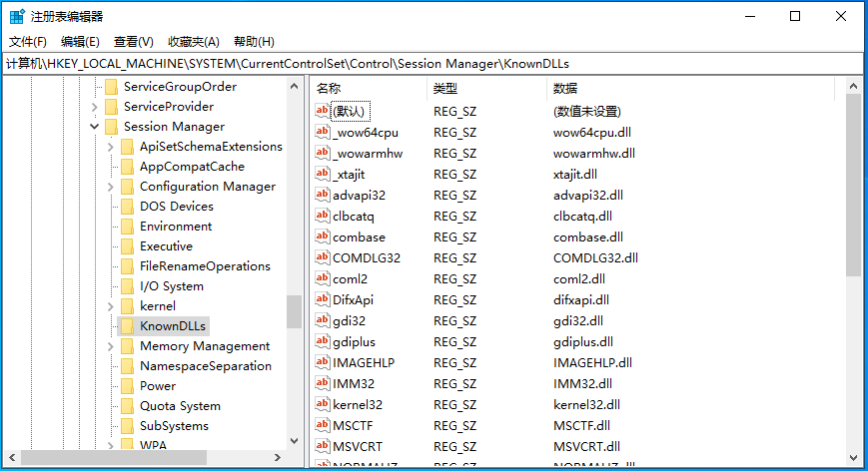The width and height of the screenshot is (868, 471).
Task: Sort by the 数据 column header
Action: pos(690,89)
